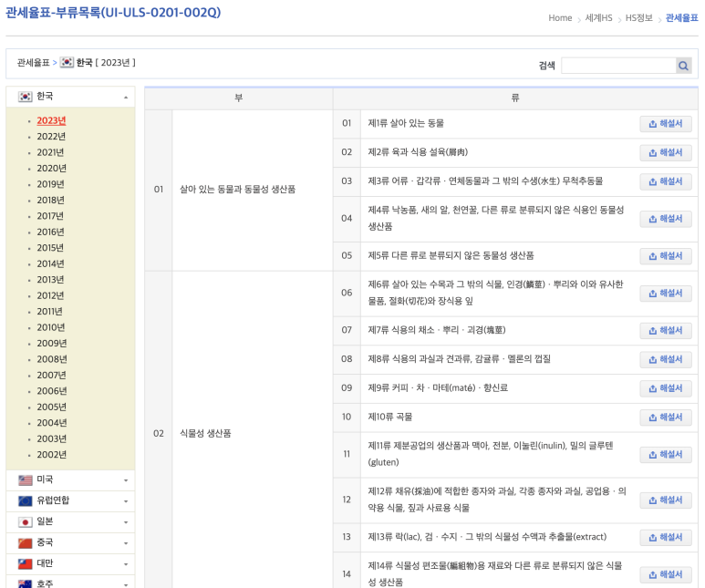Go to Home in breadcrumb
Image resolution: width=705 pixels, height=588 pixels.
pos(560,18)
